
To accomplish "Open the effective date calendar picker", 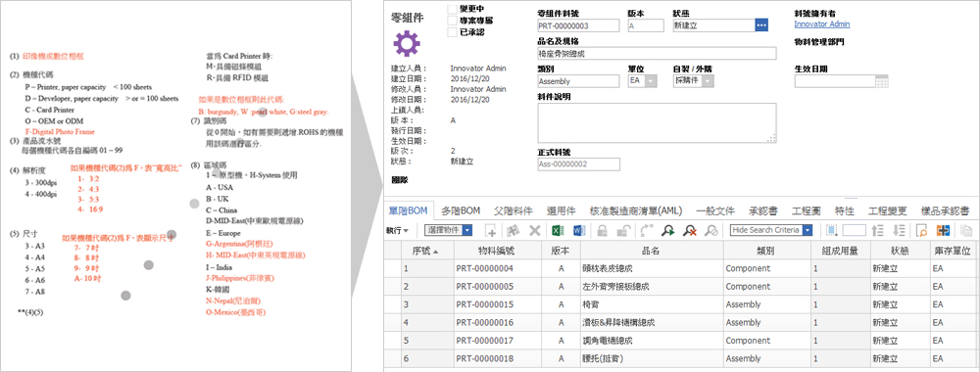I will pyautogui.click(x=882, y=81).
